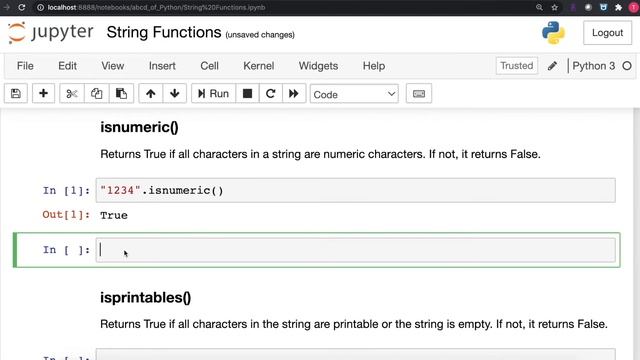The image size is (640, 360).
Task: Open the browser extensions puzzle icon
Action: click(x=618, y=7)
